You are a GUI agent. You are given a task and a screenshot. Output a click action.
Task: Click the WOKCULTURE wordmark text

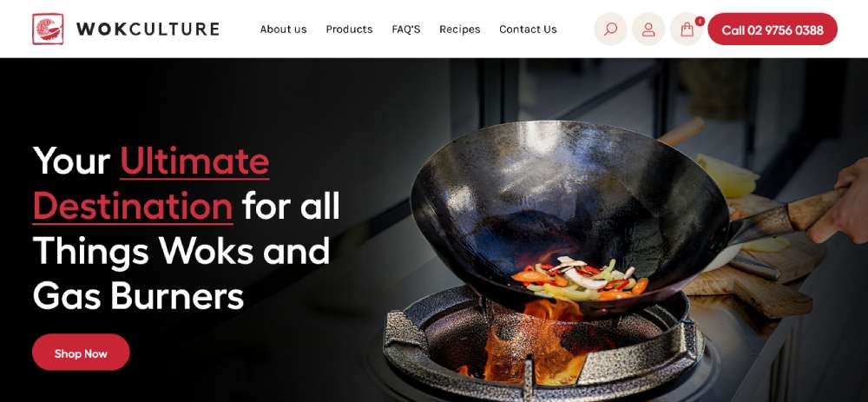tap(148, 29)
